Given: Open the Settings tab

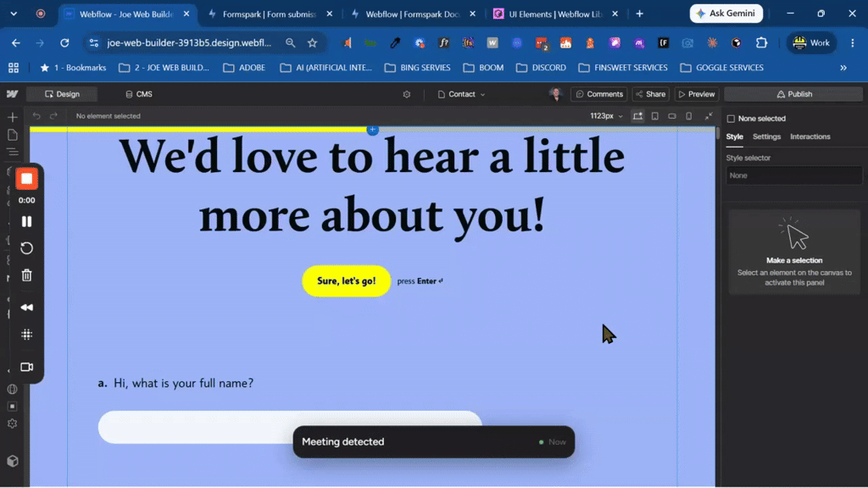Looking at the screenshot, I should 766,136.
